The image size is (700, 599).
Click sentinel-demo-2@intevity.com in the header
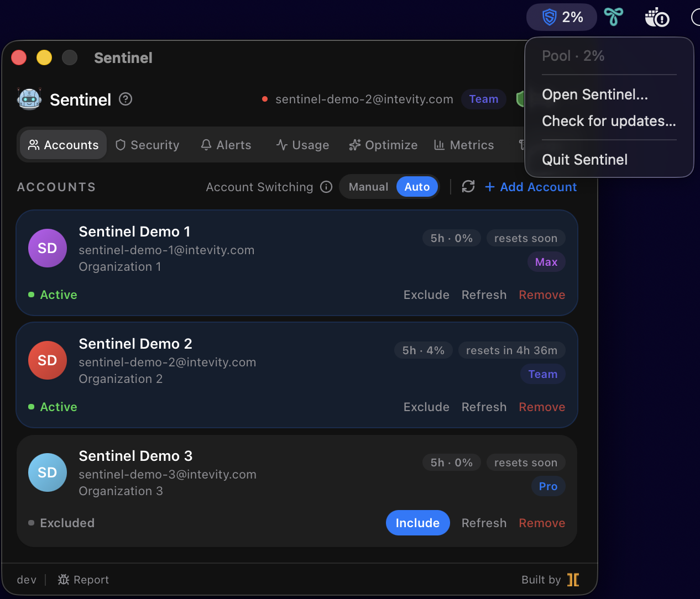point(364,99)
